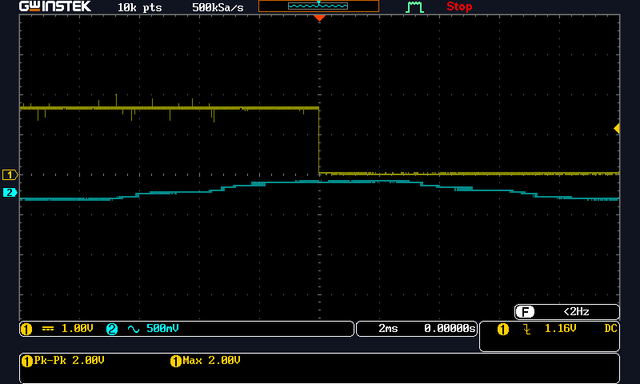Click the 500kSa/s sample rate readout

click(218, 7)
